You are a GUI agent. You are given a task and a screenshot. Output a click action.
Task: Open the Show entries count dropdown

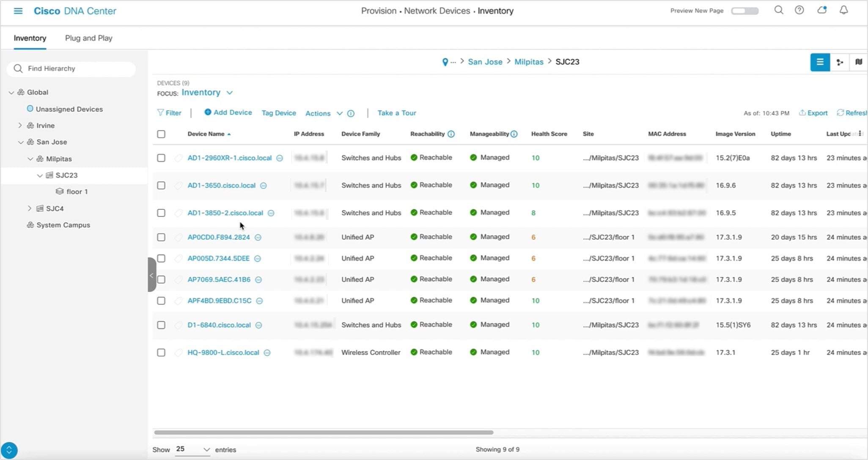pos(193,449)
